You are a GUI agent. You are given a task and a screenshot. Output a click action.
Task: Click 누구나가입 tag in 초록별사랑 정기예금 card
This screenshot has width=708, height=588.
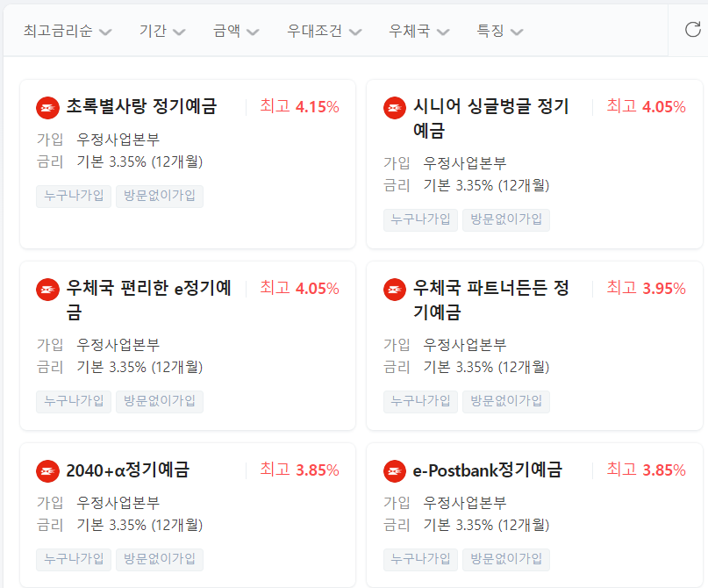(74, 196)
